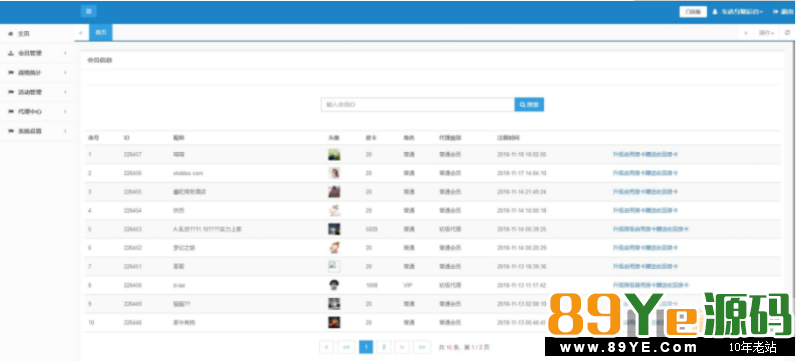Screen dimensions: 800x361
Task: Click the single right arrow pagination button
Action: (x=402, y=347)
